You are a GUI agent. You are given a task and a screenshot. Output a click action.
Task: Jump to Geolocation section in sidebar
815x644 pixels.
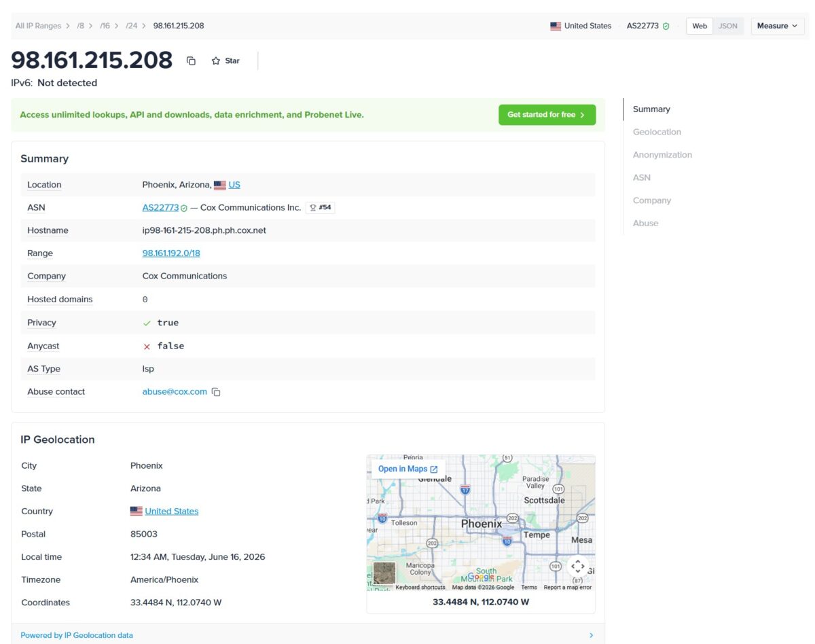657,132
